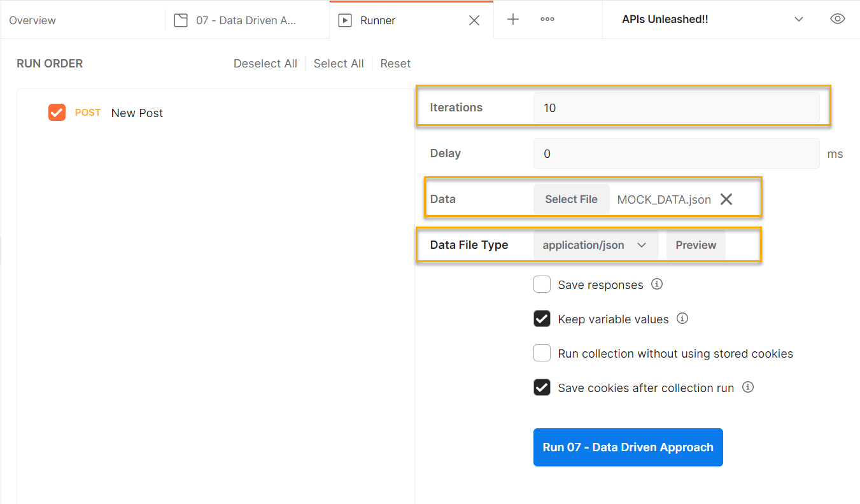Show info for Keep variable values
Viewport: 860px width, 504px height.
pos(682,318)
